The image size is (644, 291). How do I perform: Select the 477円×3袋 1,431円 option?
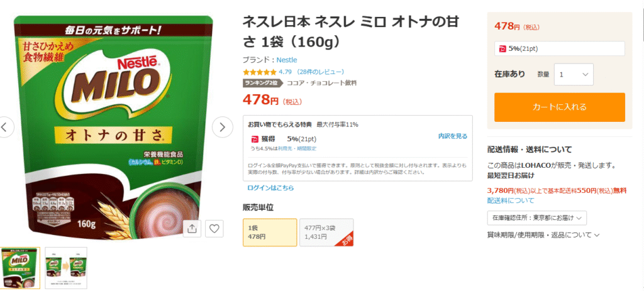click(x=326, y=233)
